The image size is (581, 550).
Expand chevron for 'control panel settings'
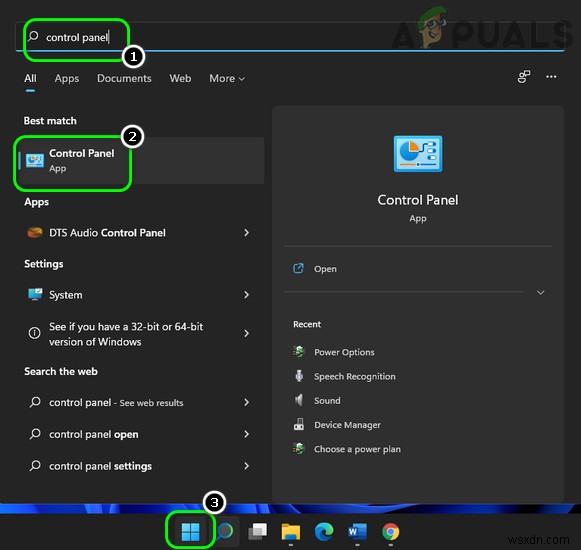pyautogui.click(x=246, y=465)
